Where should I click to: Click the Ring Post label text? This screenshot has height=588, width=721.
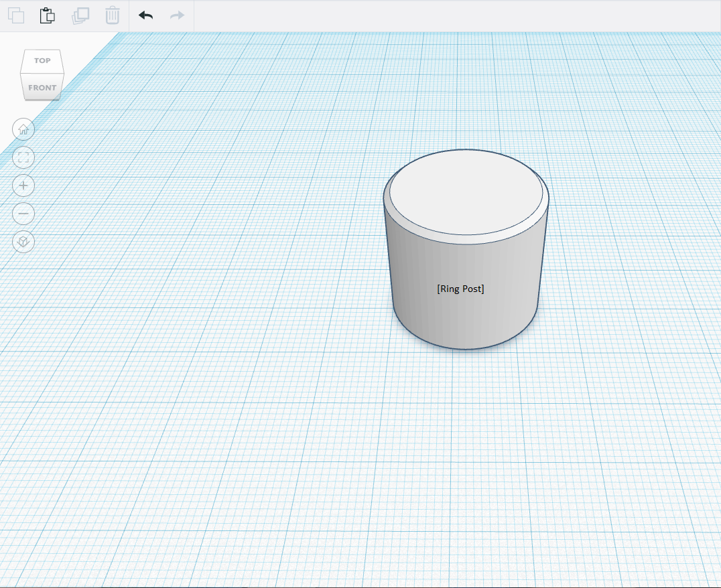tap(460, 289)
